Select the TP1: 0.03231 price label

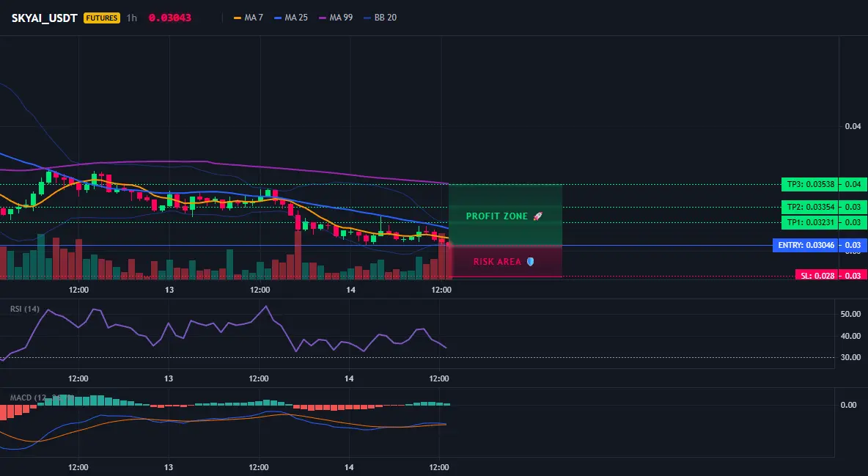tap(809, 223)
